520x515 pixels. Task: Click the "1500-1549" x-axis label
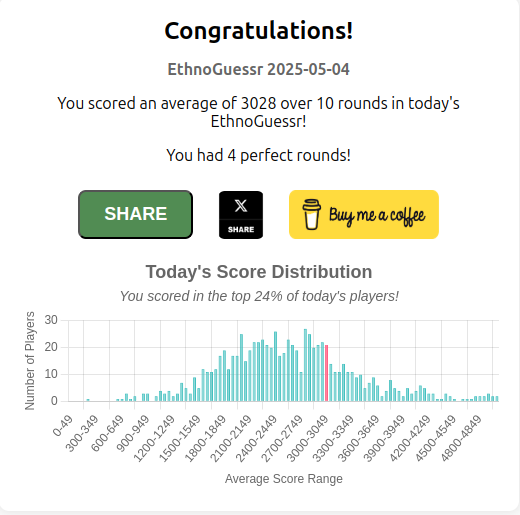coord(179,438)
